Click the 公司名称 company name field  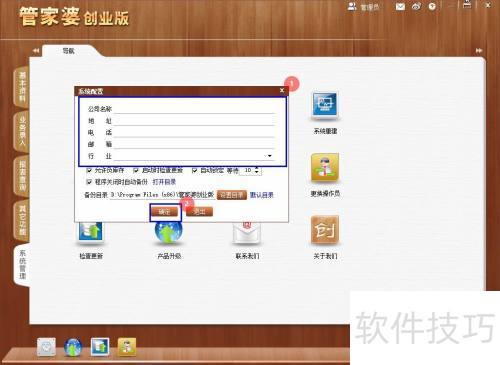click(x=194, y=109)
